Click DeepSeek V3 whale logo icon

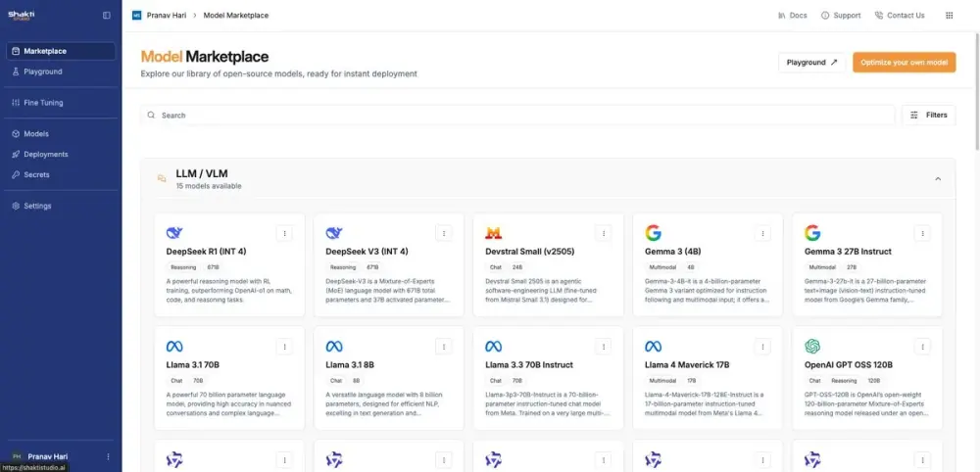334,233
